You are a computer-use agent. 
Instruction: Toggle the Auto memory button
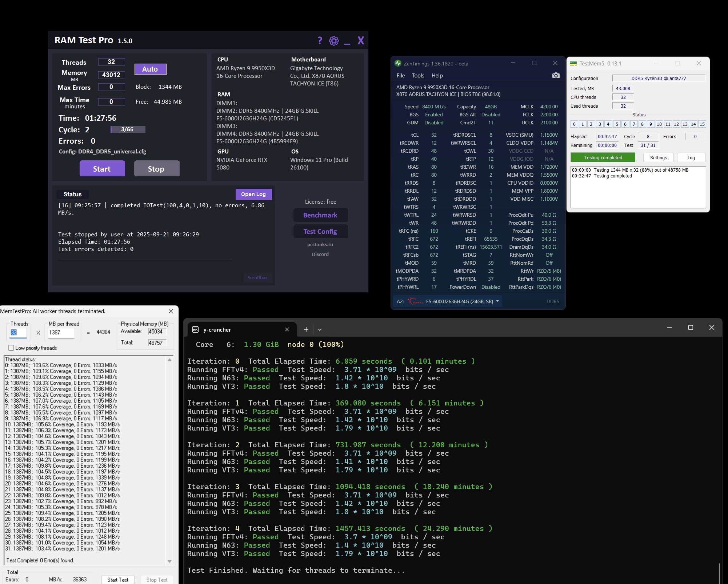tap(150, 69)
